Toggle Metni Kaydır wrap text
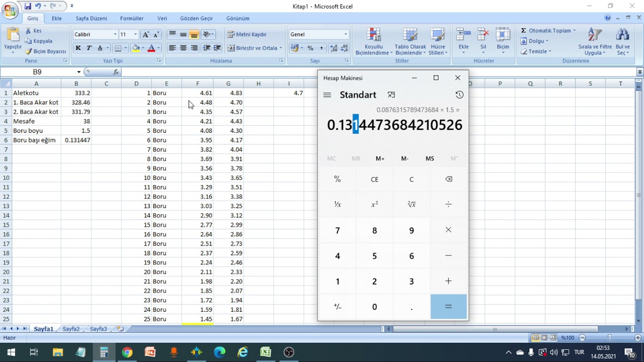This screenshot has height=362, width=644. [247, 35]
